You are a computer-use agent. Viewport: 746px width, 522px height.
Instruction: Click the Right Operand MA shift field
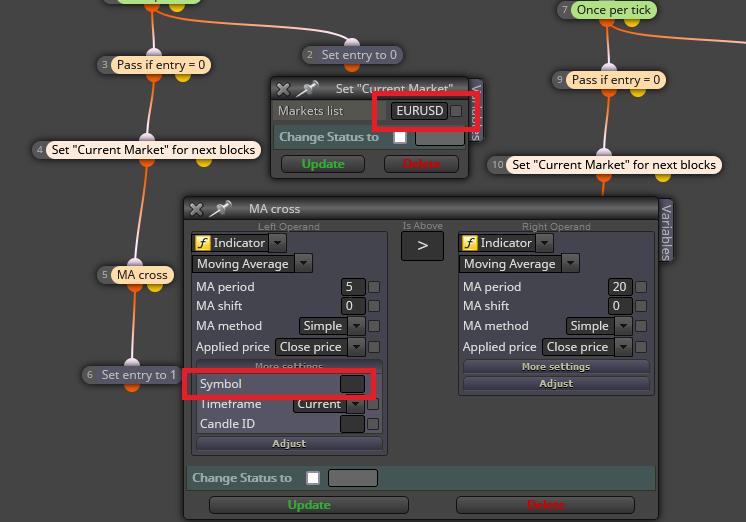(620, 306)
